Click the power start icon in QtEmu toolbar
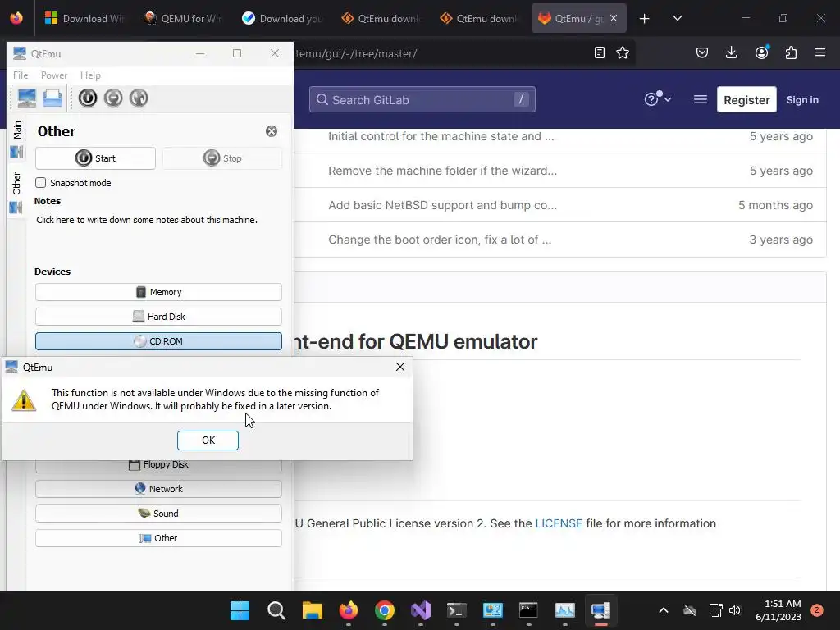840x630 pixels. click(x=88, y=98)
